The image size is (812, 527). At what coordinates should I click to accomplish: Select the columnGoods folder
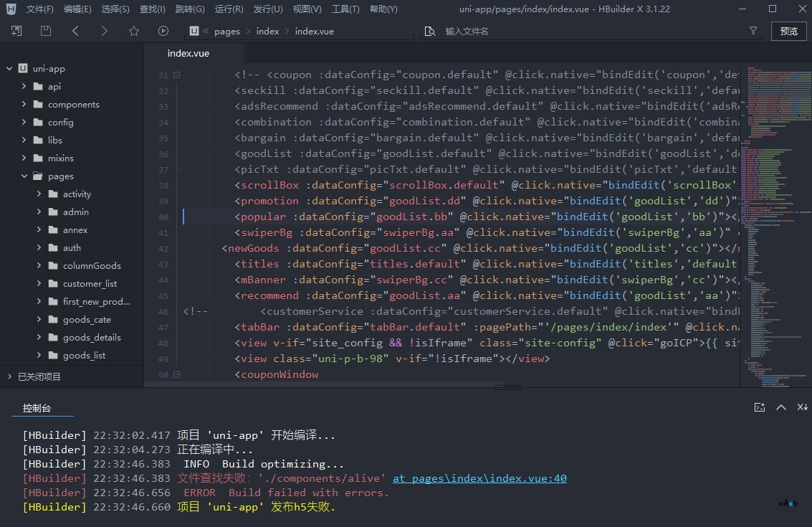[x=92, y=266]
